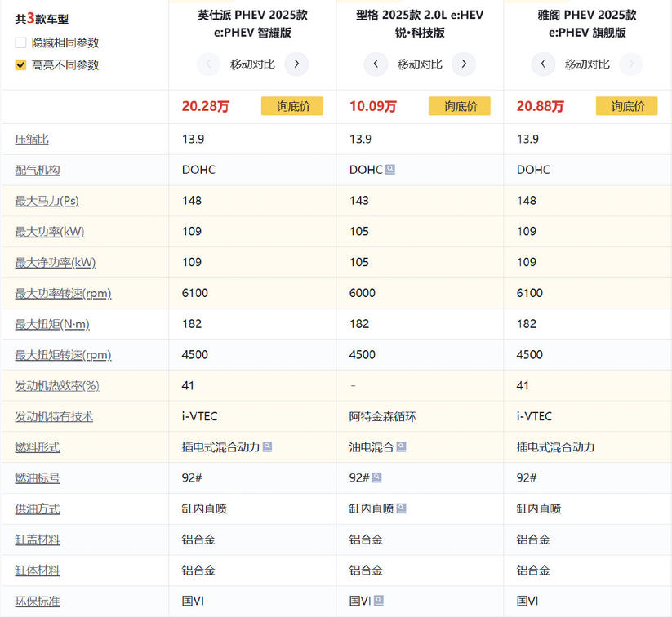Click the info icon beside 国VI for 型格
Image resolution: width=672 pixels, height=617 pixels.
click(379, 601)
